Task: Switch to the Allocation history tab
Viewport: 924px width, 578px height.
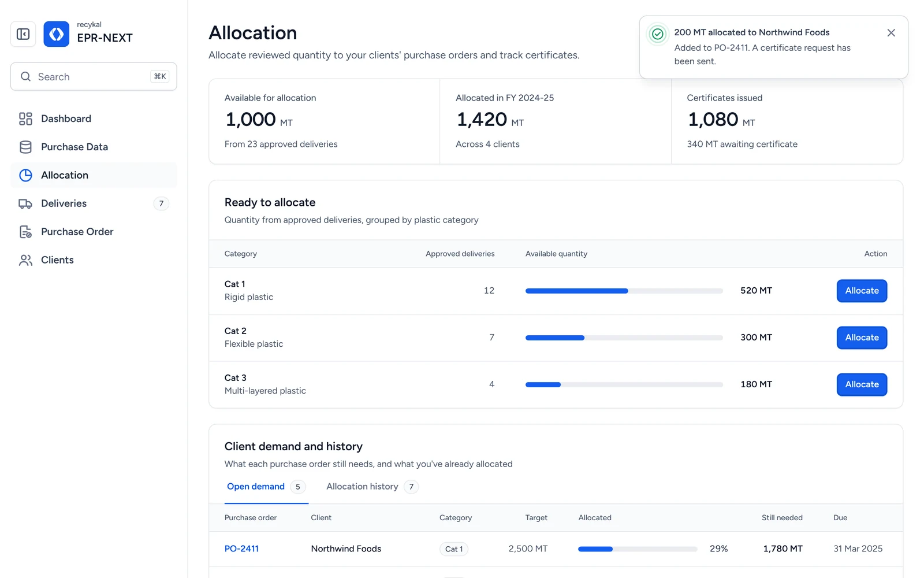Action: pyautogui.click(x=372, y=487)
